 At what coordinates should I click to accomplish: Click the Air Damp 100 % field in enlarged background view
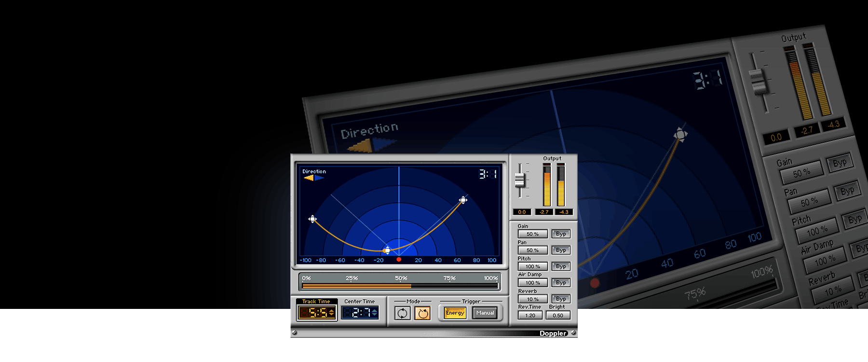825,261
